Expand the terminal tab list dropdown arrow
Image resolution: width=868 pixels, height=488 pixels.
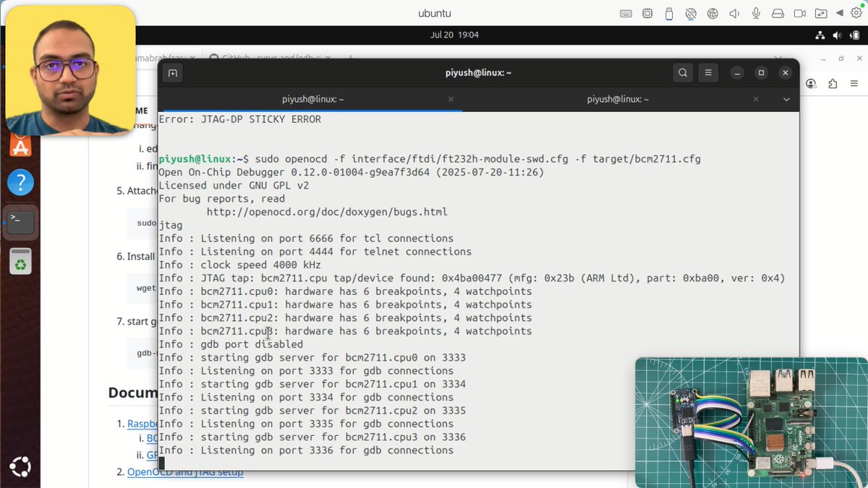786,99
